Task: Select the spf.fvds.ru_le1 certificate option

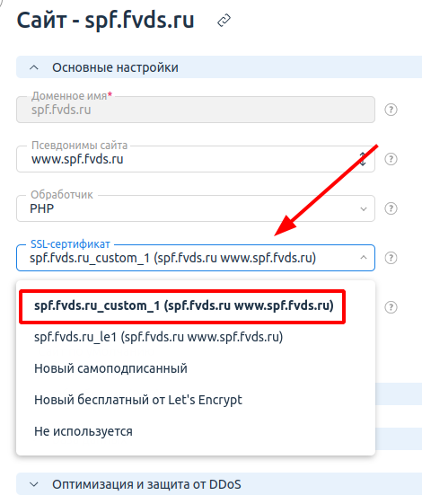Action: tap(158, 337)
